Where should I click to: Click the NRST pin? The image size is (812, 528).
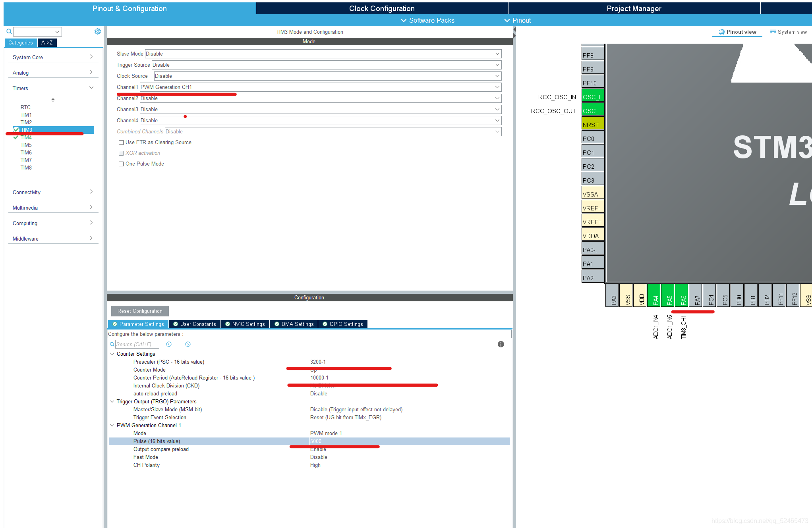tap(593, 123)
